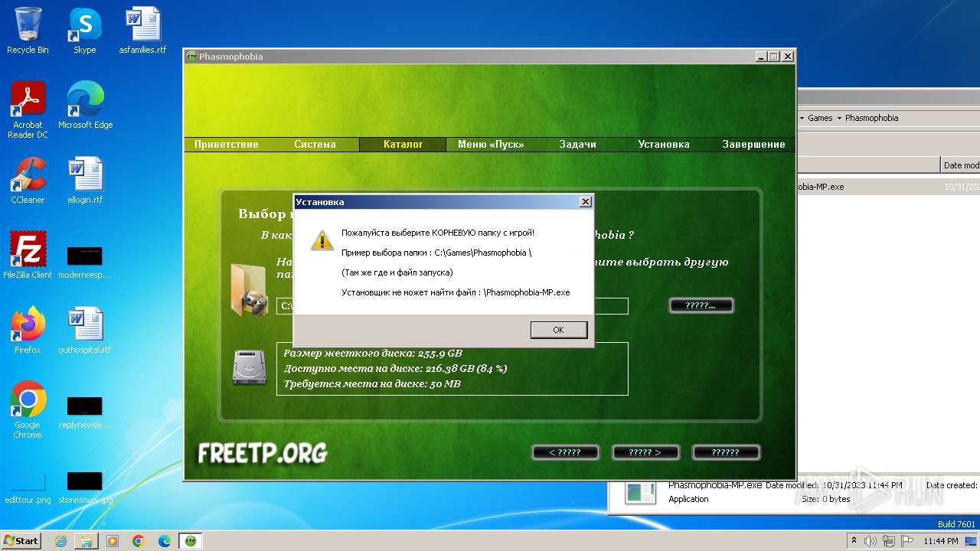Image resolution: width=980 pixels, height=551 pixels.
Task: Click OK in the Установка dialog
Action: (x=558, y=330)
